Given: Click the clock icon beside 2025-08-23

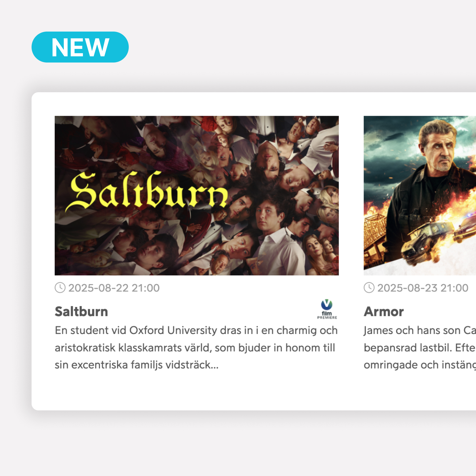Looking at the screenshot, I should tap(369, 288).
